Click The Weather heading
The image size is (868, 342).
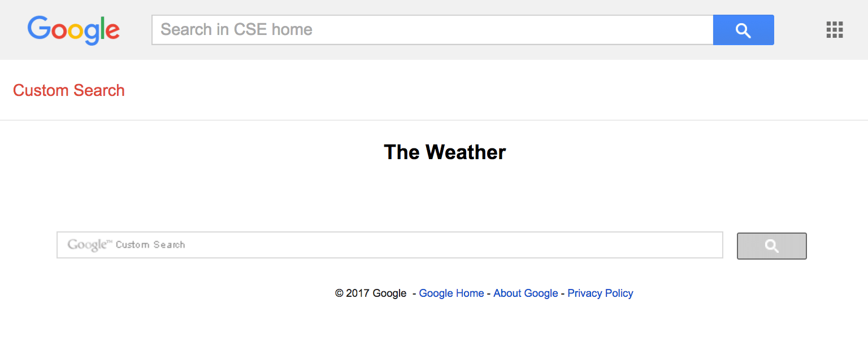coord(445,152)
